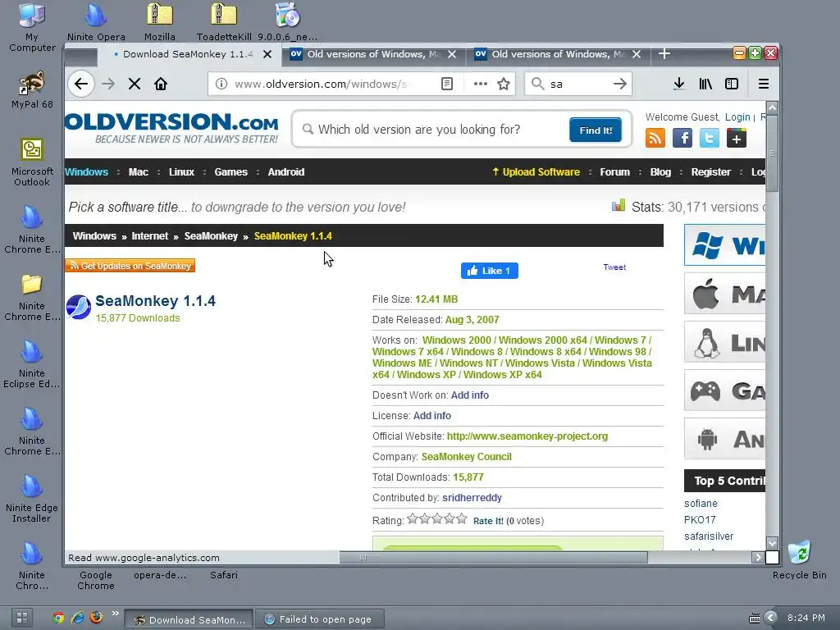The image size is (840, 630).
Task: Click Rate It! link
Action: (488, 521)
